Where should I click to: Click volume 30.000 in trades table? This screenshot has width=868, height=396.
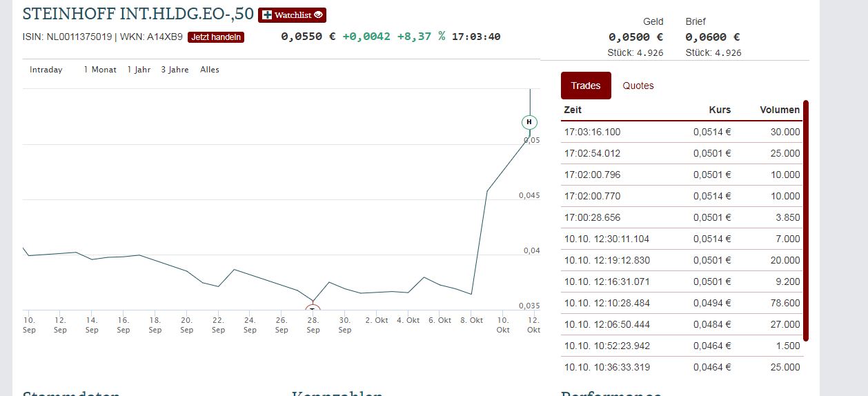pyautogui.click(x=785, y=132)
